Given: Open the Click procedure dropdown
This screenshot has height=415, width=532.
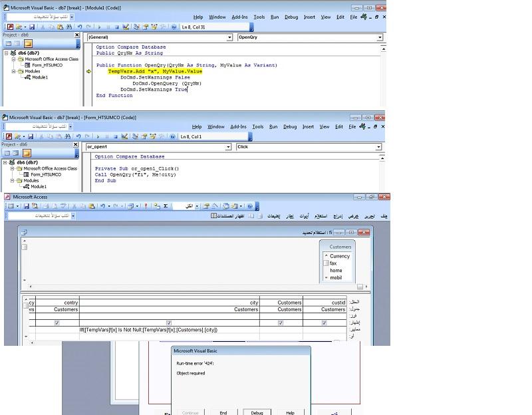Looking at the screenshot, I should point(378,147).
